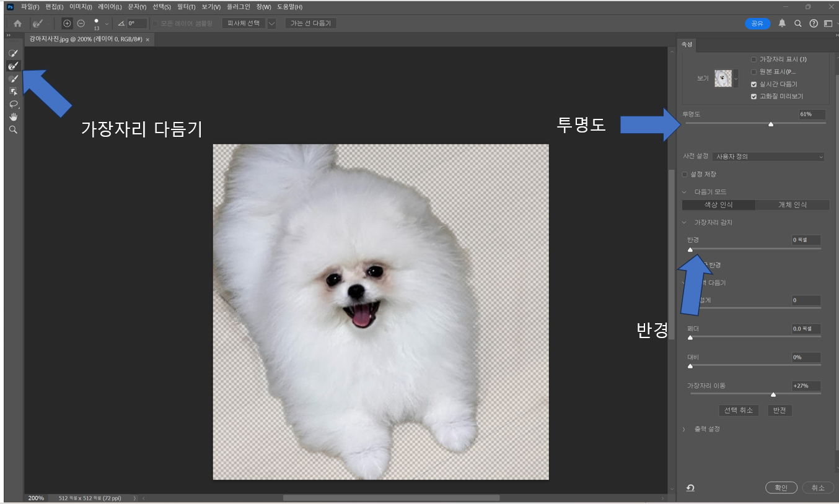Click the 대비 slider handle
Viewport: 839px width, 504px height.
point(690,366)
